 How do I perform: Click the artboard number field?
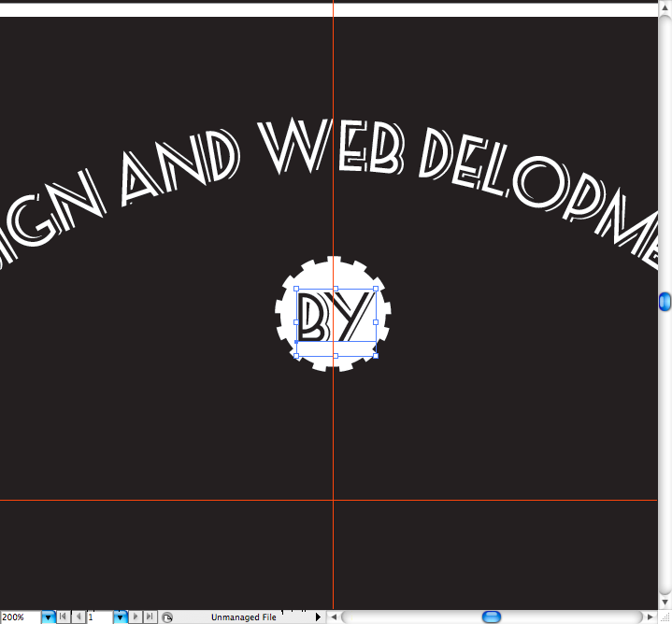click(100, 617)
